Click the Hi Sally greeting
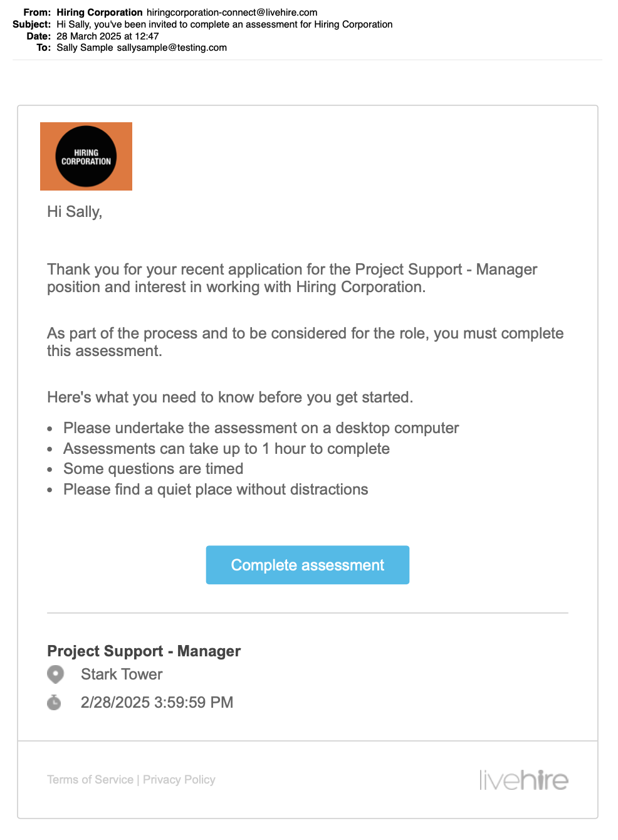The height and width of the screenshot is (840, 618). pyautogui.click(x=75, y=212)
